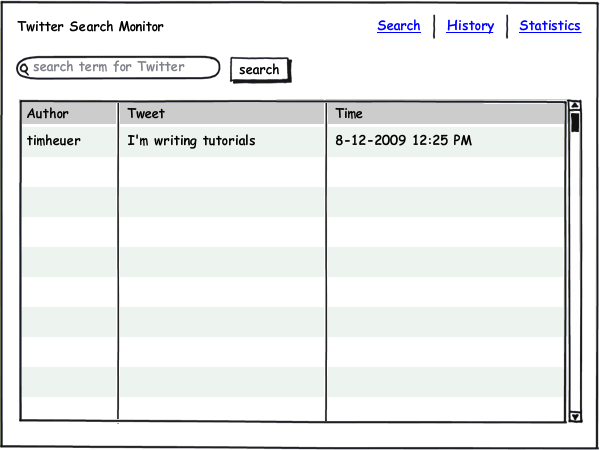Click the search button
The width and height of the screenshot is (600, 450).
click(x=260, y=70)
